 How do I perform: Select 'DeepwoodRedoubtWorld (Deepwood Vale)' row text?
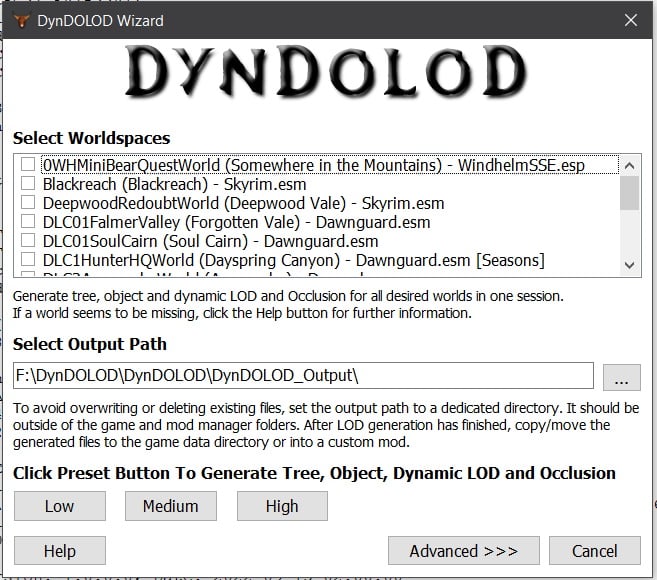click(194, 203)
